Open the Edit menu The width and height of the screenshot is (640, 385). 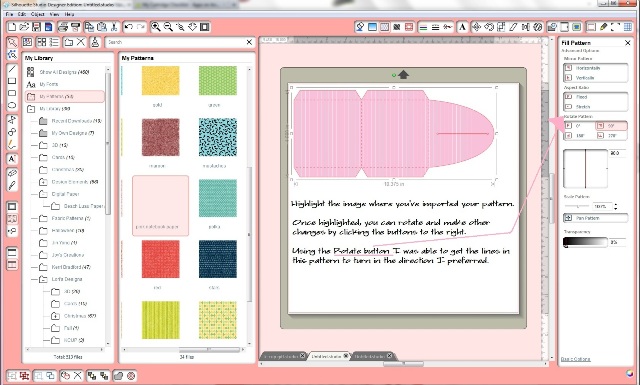[x=22, y=14]
